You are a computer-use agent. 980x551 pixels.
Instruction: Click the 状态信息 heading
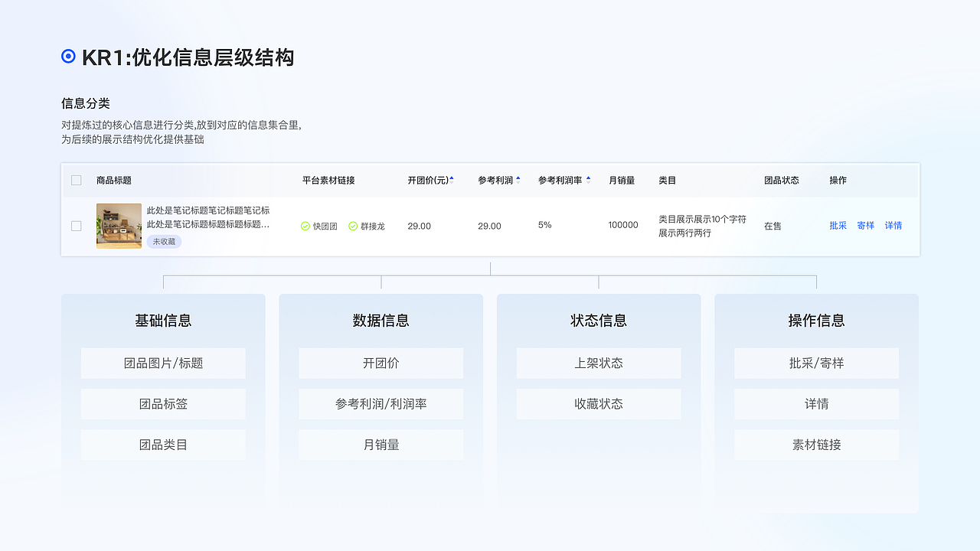599,321
